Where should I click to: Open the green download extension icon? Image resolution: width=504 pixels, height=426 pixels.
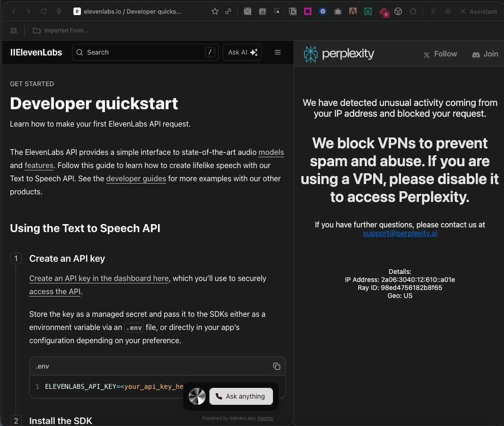click(x=368, y=12)
